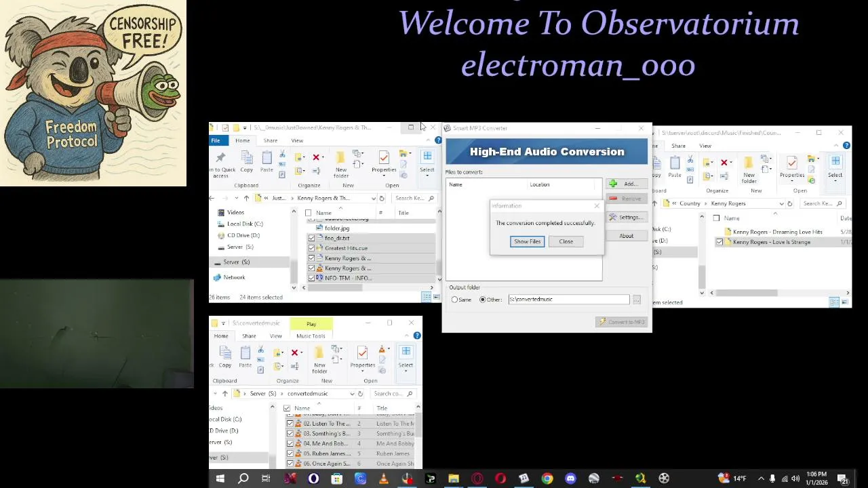Click the Up arrow in convertedmusic address bar
This screenshot has height=488, width=868.
(224, 394)
